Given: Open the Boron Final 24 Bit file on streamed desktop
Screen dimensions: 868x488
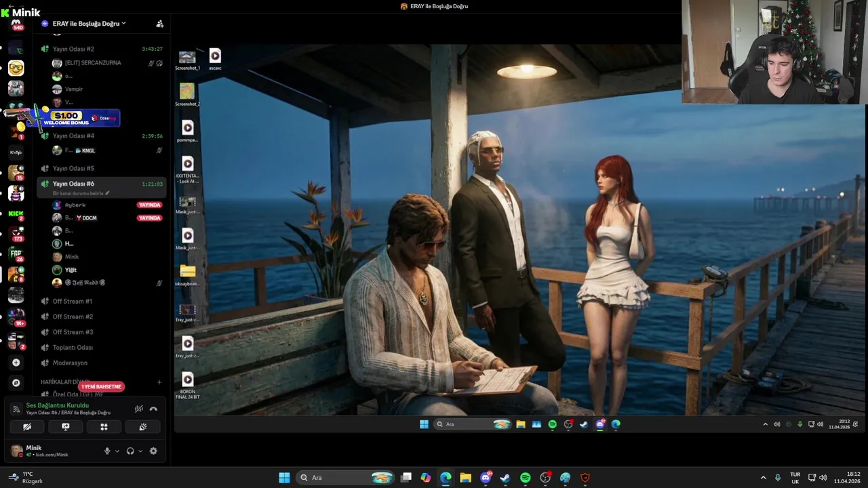Looking at the screenshot, I should pyautogui.click(x=188, y=384).
